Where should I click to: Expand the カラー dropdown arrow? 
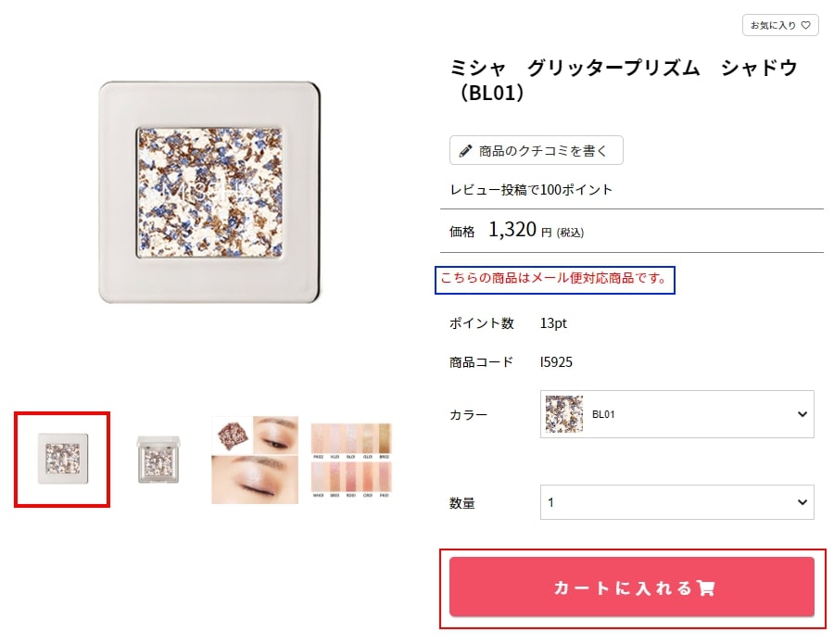pos(802,414)
